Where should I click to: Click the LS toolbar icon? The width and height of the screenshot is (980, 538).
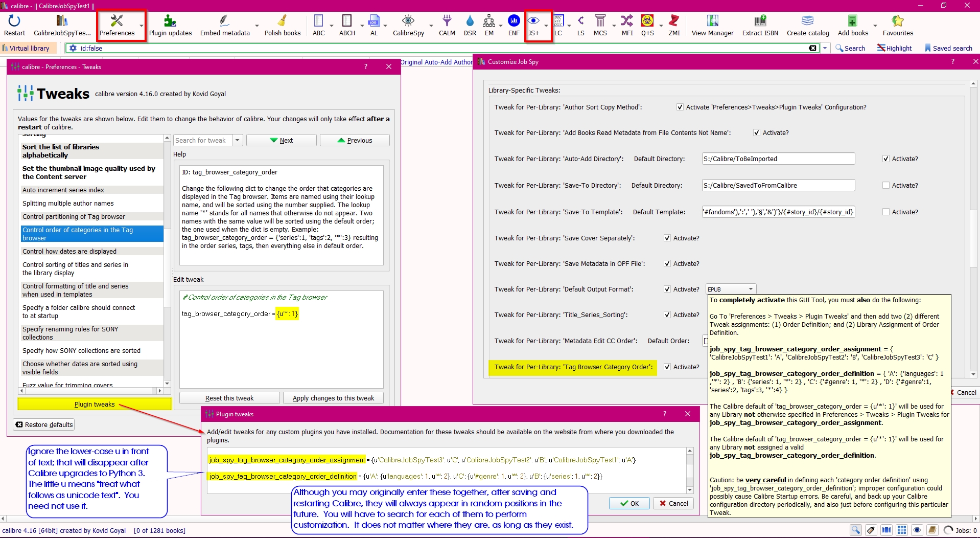pos(580,26)
